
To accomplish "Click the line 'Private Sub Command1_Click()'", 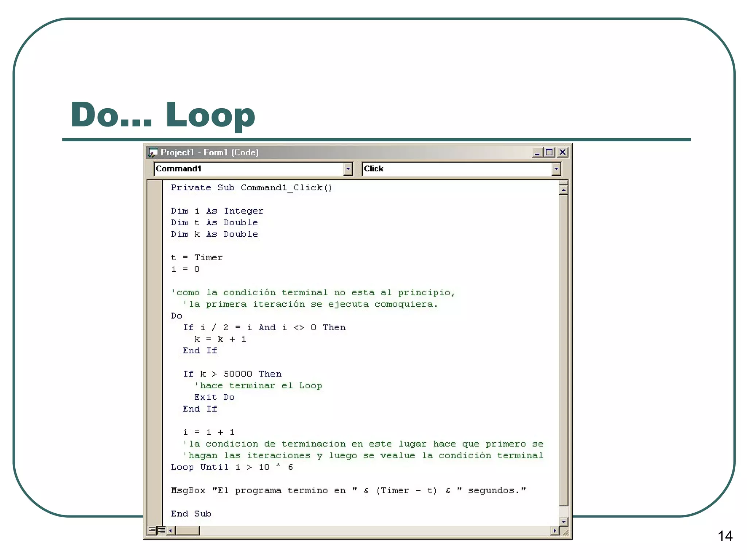I will point(252,188).
